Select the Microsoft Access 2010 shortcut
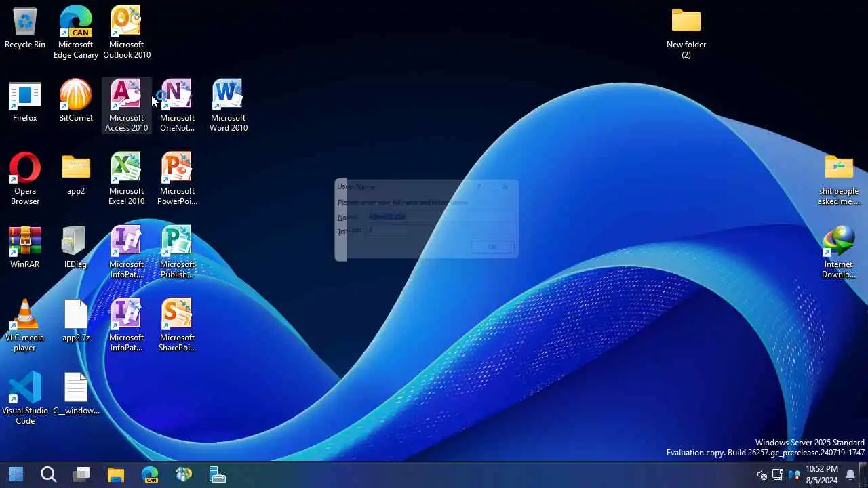Screen dimensions: 868x488 click(127, 106)
